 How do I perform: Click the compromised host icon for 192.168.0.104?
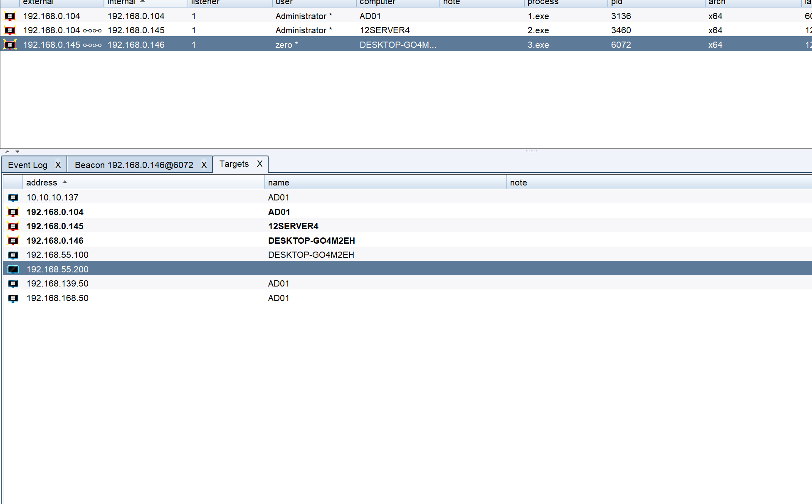point(13,212)
